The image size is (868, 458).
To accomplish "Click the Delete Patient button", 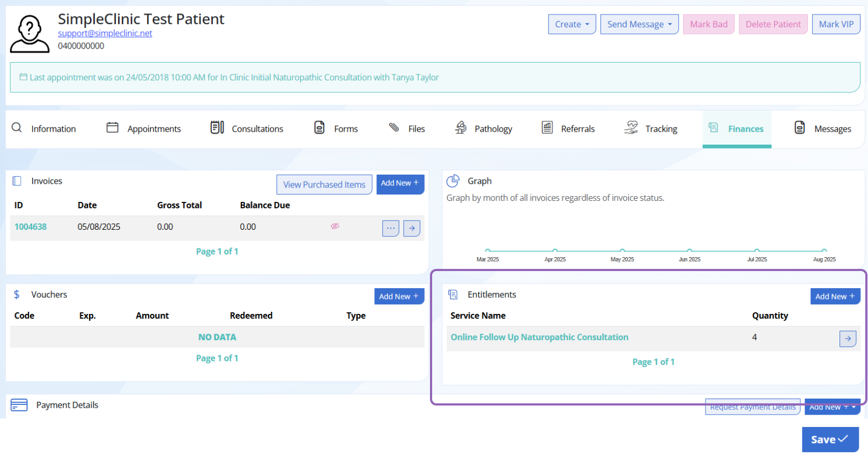I will (x=773, y=24).
